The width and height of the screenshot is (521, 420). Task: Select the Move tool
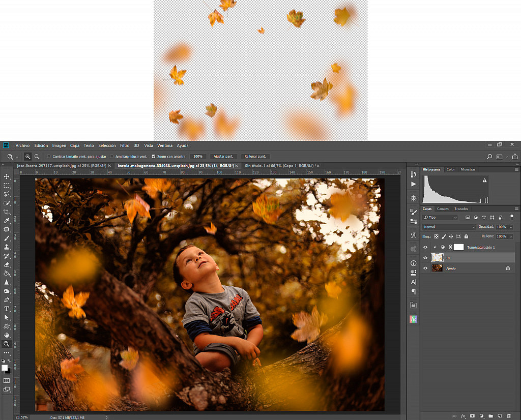coord(7,177)
